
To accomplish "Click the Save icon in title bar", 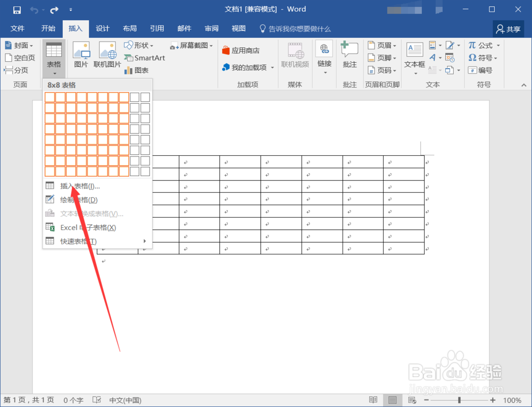I will click(x=17, y=10).
